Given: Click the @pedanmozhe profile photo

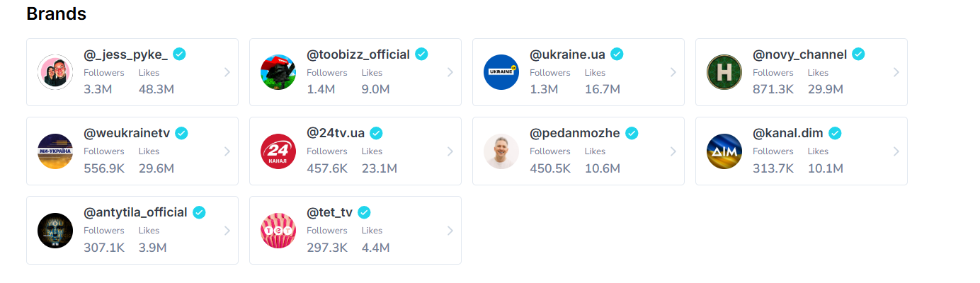Looking at the screenshot, I should [x=501, y=151].
